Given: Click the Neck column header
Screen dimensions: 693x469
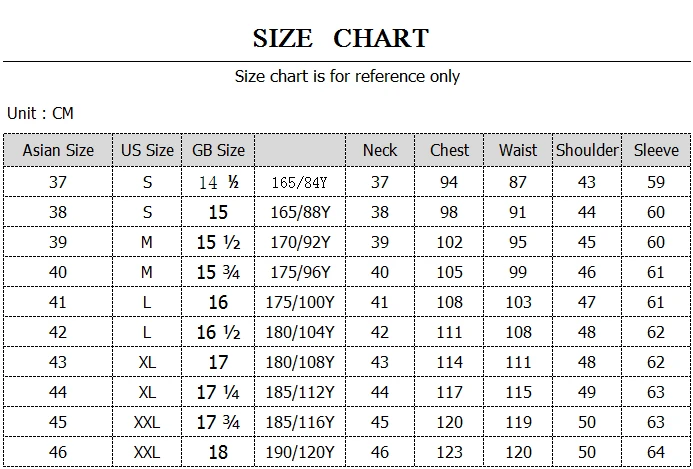Looking at the screenshot, I should click(x=380, y=150).
